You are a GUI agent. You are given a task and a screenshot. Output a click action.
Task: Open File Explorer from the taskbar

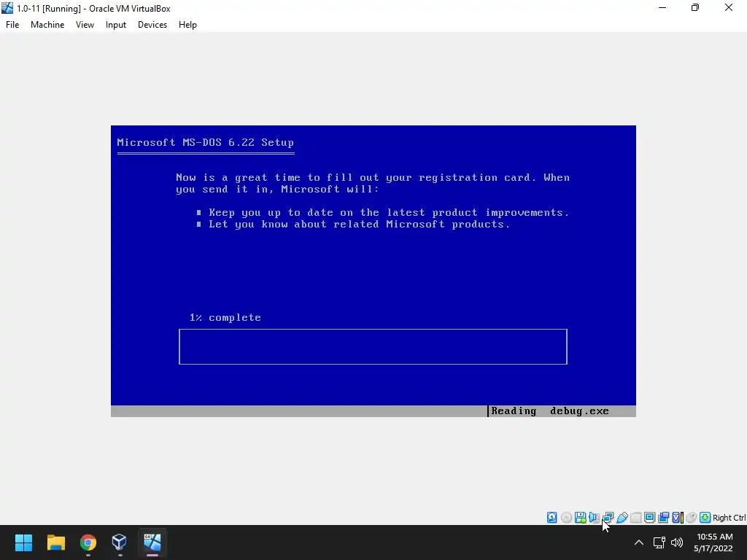55,542
